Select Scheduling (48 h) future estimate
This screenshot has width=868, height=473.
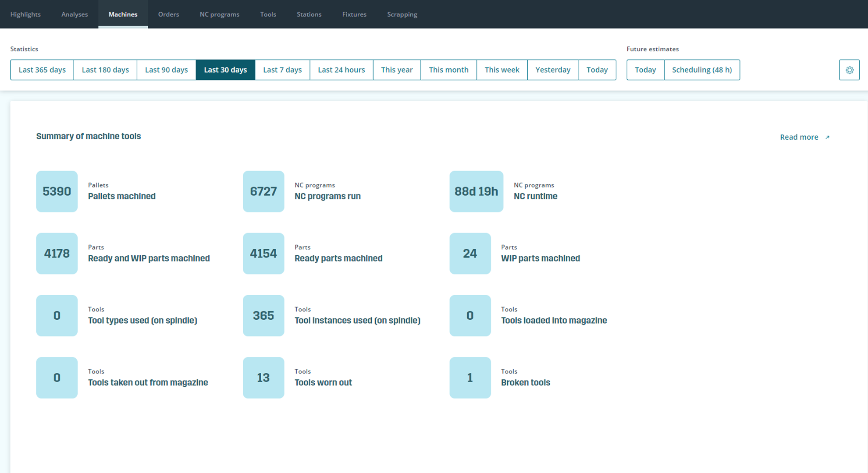coord(702,70)
